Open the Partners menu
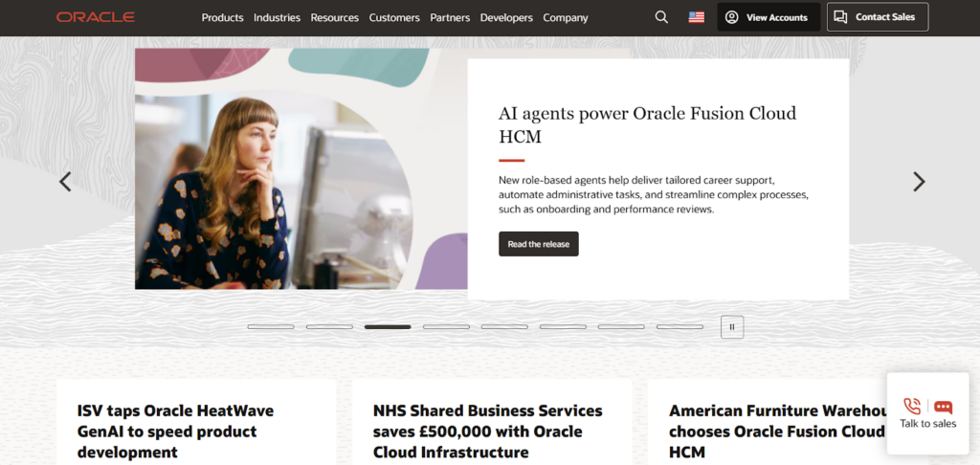 click(x=450, y=17)
